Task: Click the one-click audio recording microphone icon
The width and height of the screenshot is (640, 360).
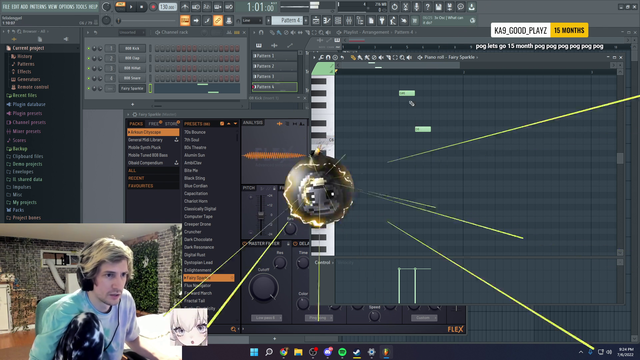Action: (x=416, y=7)
